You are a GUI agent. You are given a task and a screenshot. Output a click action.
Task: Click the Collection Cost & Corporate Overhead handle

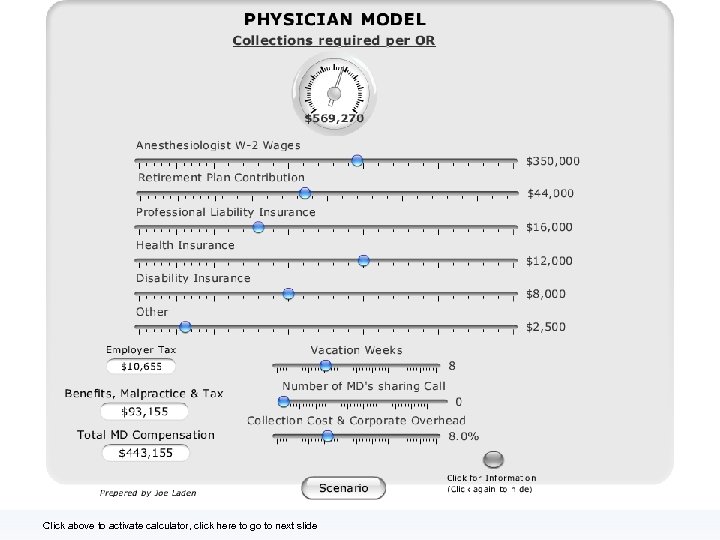pyautogui.click(x=327, y=435)
